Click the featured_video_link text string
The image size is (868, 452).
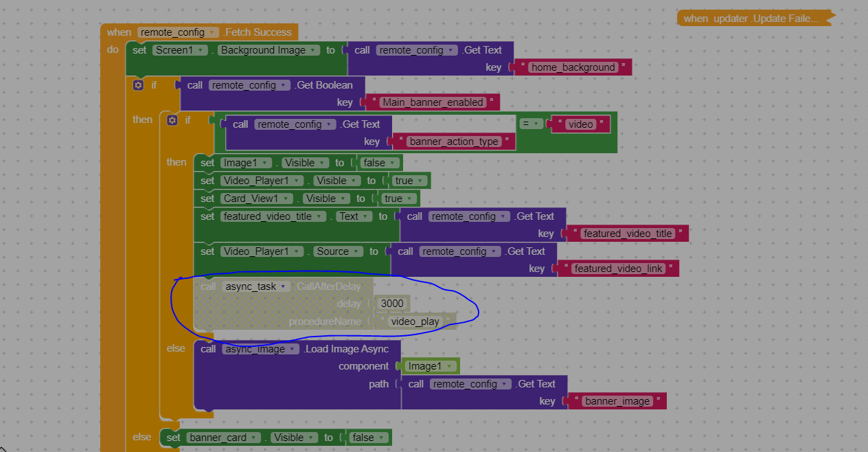point(619,269)
